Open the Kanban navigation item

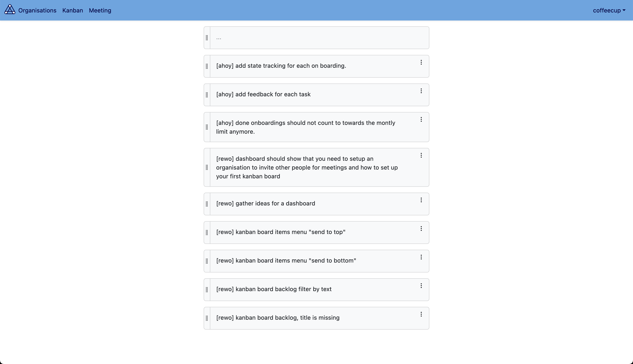73,10
